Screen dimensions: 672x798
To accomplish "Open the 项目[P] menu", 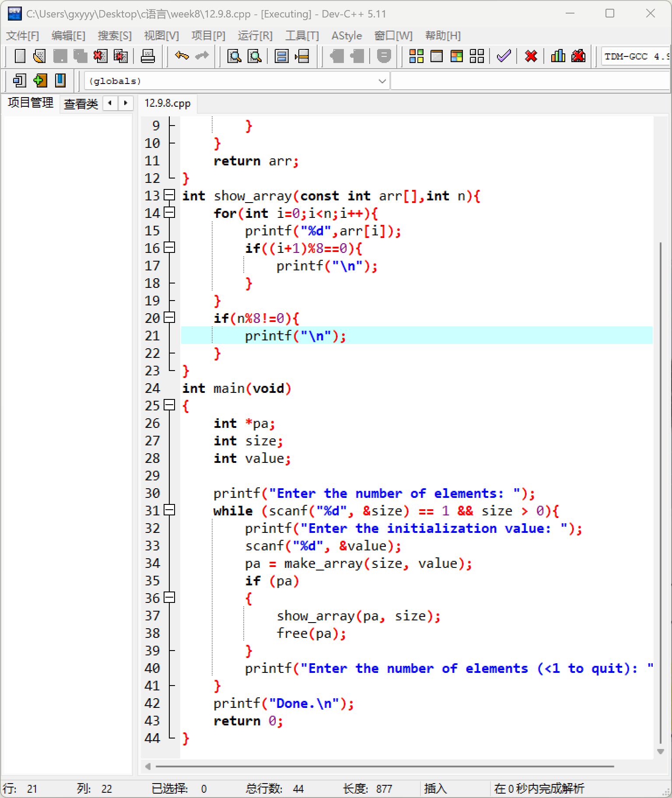I will tap(208, 35).
